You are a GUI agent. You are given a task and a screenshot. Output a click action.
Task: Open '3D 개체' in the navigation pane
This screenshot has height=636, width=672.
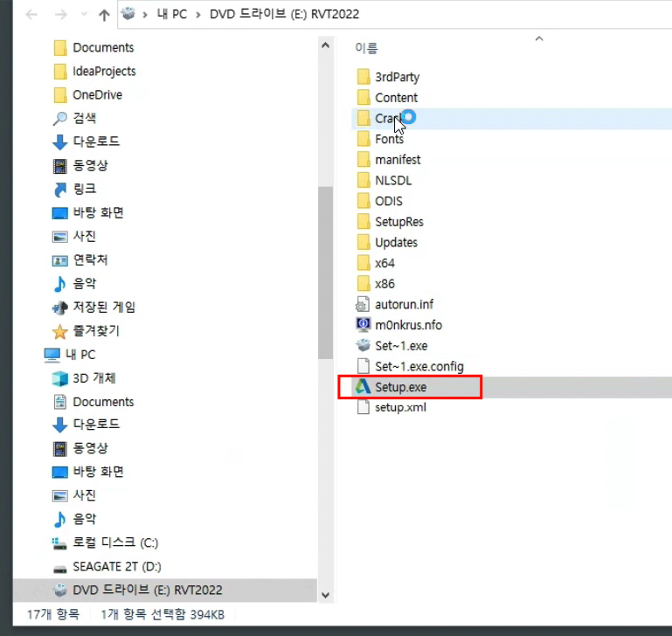[x=84, y=378]
